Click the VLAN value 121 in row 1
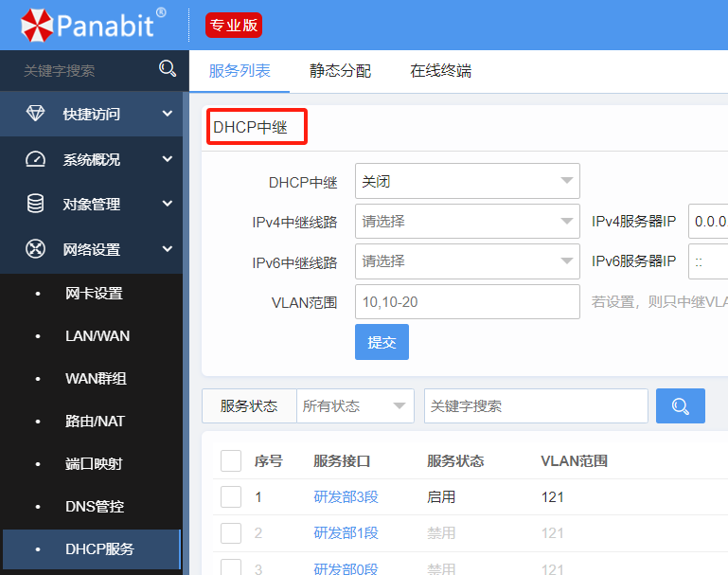 (553, 497)
